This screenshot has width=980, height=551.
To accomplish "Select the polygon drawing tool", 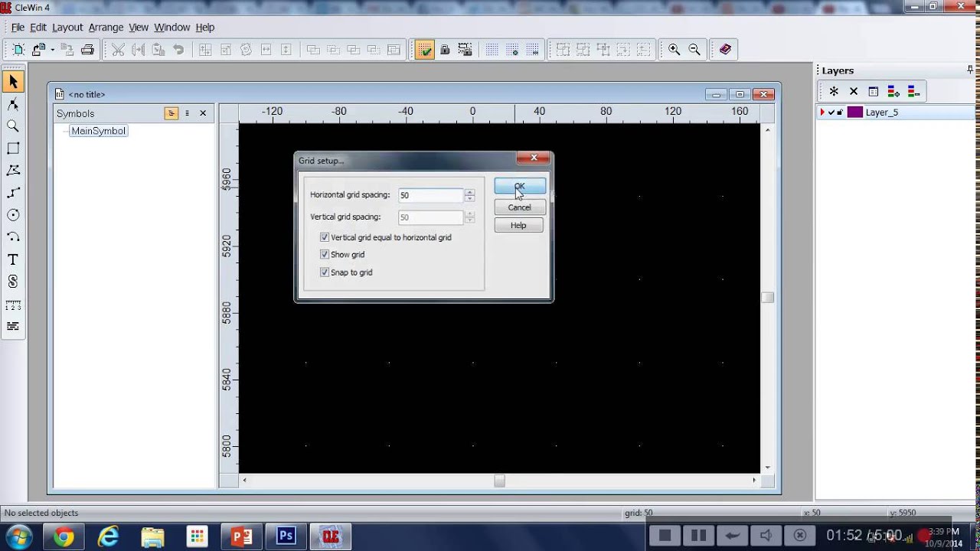I will [x=12, y=171].
